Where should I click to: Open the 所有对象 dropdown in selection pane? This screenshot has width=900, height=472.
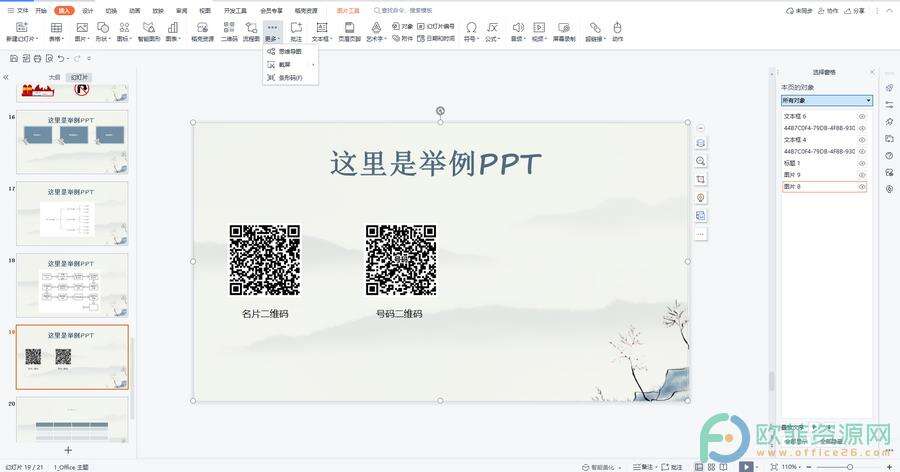point(826,101)
